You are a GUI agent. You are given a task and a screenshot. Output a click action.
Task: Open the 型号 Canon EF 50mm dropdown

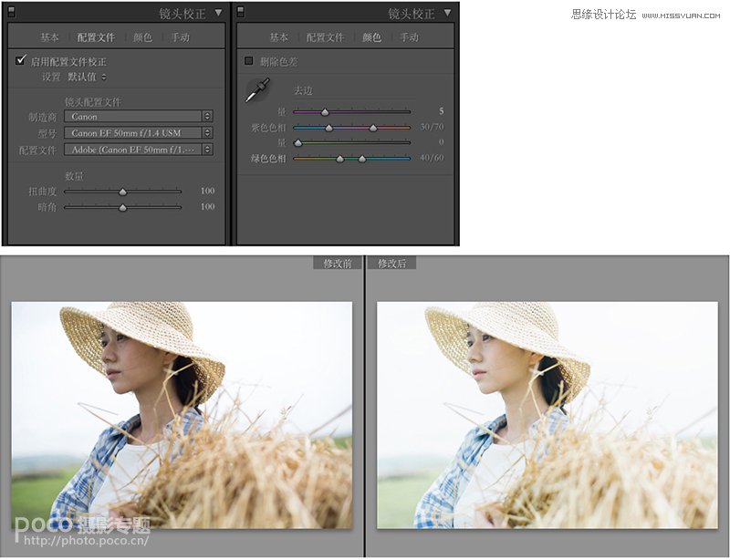[138, 133]
